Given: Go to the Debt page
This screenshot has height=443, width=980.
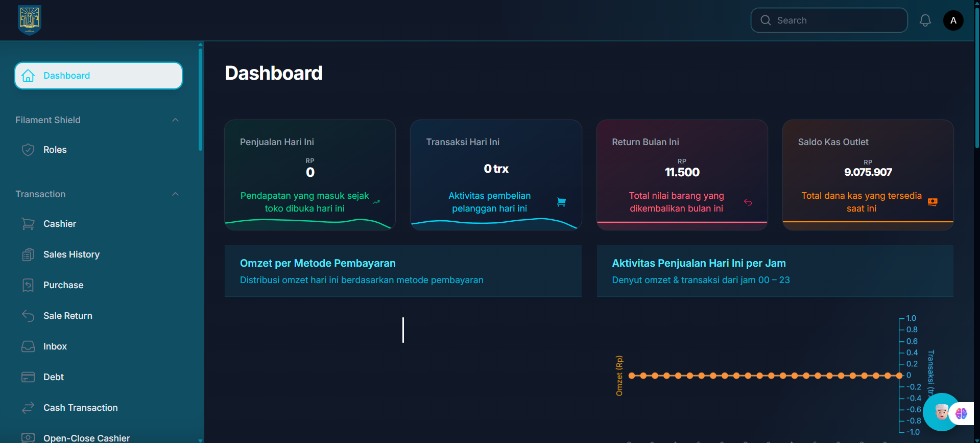Looking at the screenshot, I should tap(54, 377).
